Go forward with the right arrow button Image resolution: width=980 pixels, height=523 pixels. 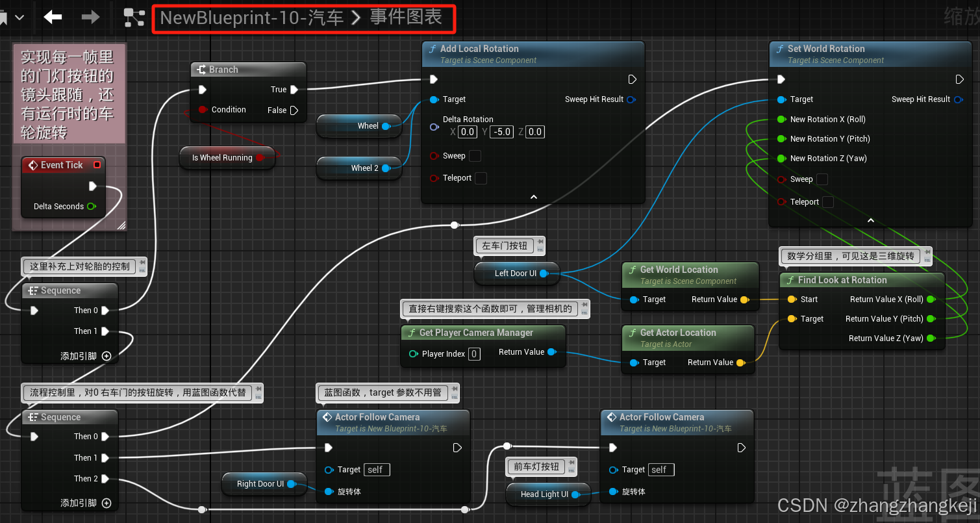click(x=90, y=17)
